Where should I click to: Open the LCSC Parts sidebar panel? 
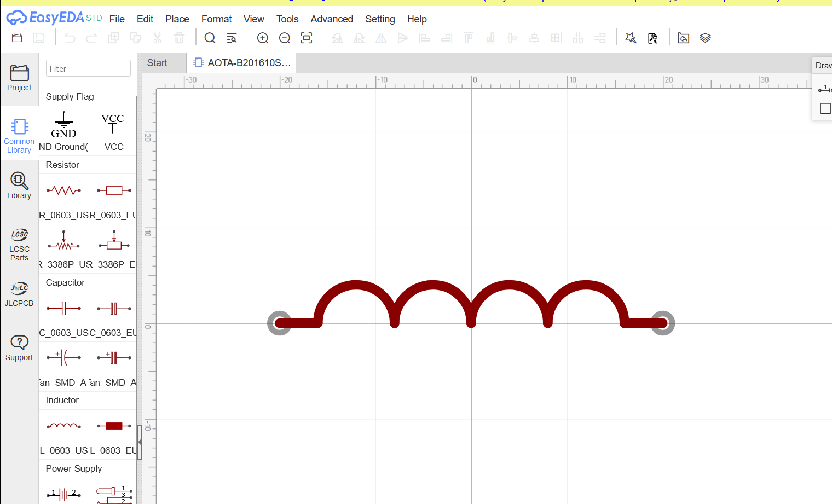pyautogui.click(x=19, y=245)
